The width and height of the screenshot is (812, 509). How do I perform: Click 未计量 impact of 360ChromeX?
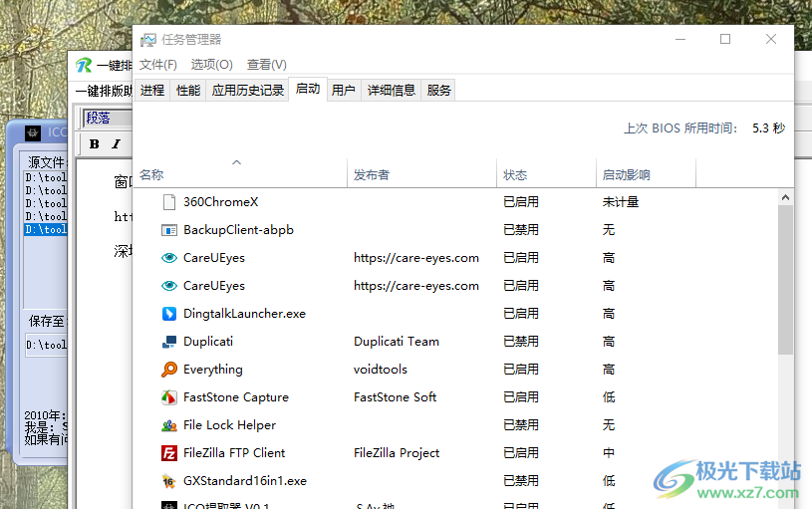pos(621,202)
